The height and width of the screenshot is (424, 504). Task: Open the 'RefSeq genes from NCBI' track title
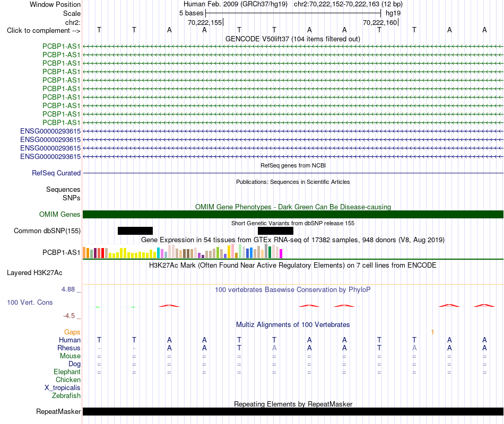[293, 165]
